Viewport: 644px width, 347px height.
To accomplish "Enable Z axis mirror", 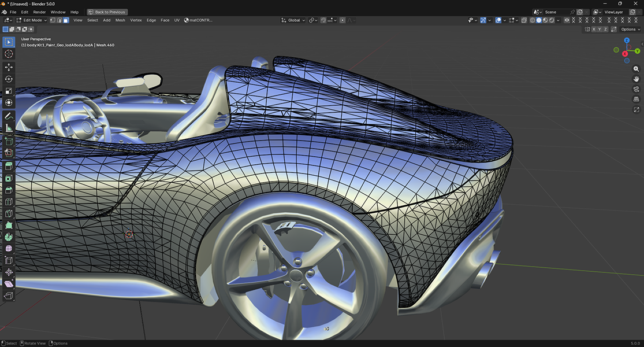I will pyautogui.click(x=605, y=29).
